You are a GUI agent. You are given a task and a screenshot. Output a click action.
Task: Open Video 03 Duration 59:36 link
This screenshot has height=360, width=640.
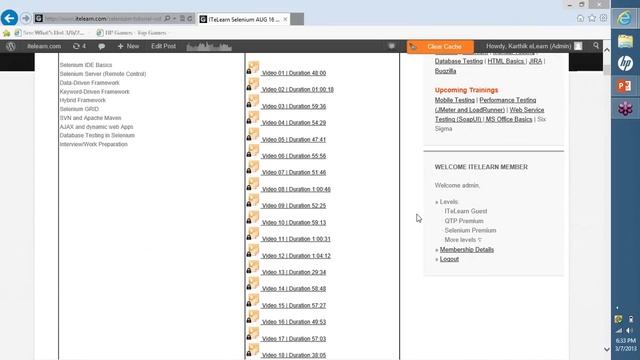point(293,106)
